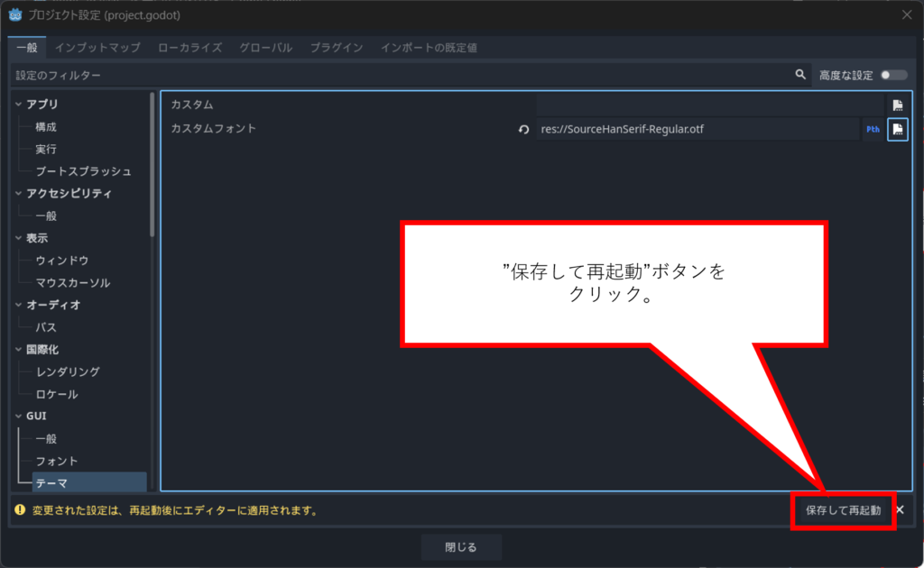Collapse the GUI tree section
Image resolution: width=924 pixels, height=568 pixels.
point(19,417)
